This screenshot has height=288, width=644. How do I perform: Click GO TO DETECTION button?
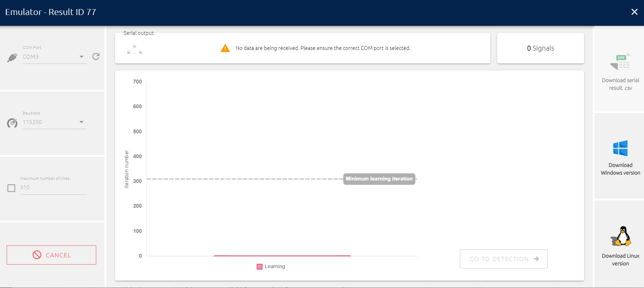[503, 259]
